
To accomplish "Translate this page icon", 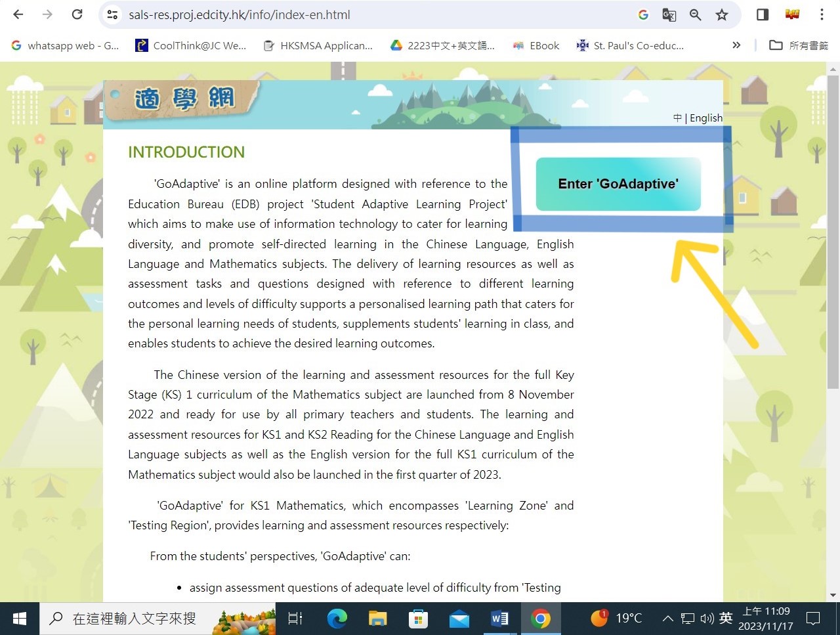I will coord(669,14).
